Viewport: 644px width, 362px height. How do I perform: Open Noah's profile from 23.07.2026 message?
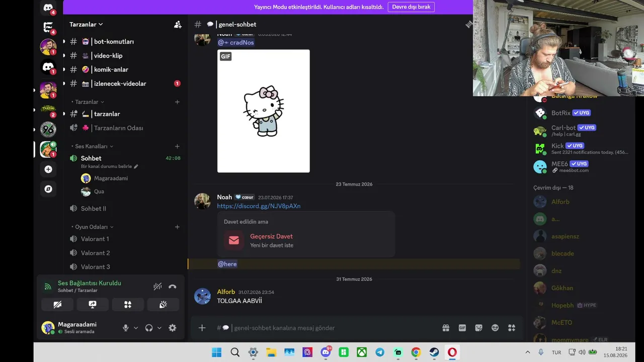[224, 197]
